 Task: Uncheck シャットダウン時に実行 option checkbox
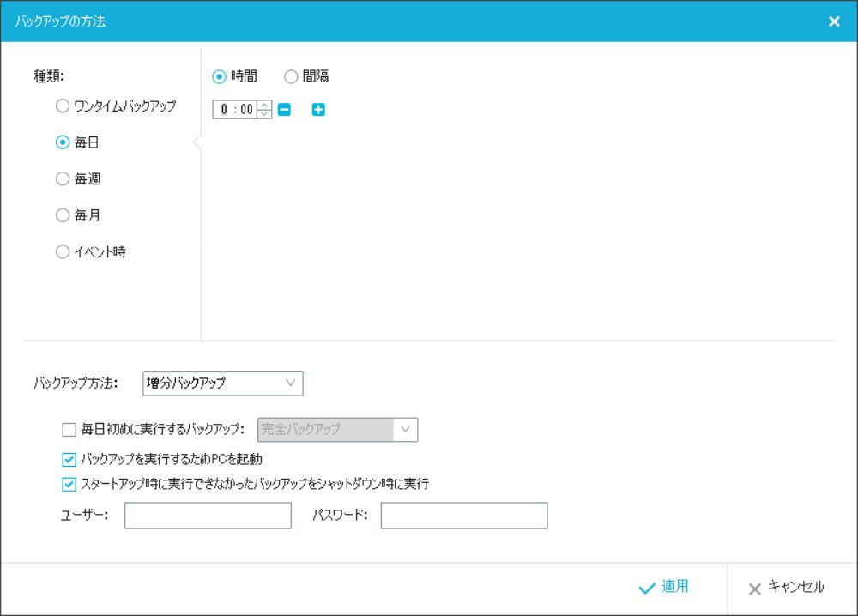coord(69,484)
